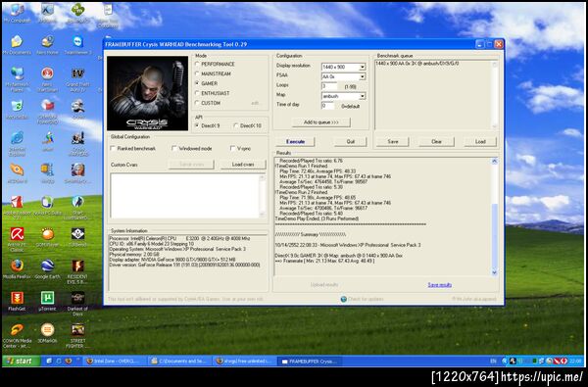588x387 pixels.
Task: Select the PERFORMANCE mode radio button
Action: [197, 64]
